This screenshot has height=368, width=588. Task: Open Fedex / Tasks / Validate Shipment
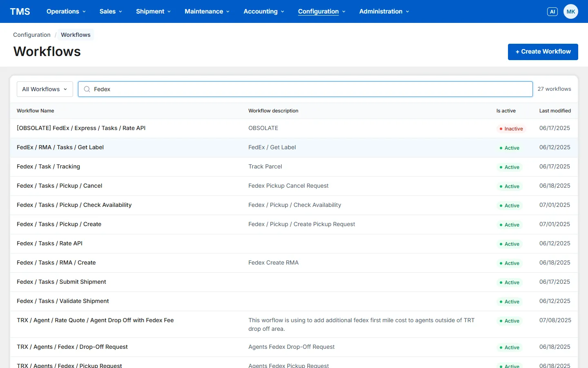pos(62,301)
